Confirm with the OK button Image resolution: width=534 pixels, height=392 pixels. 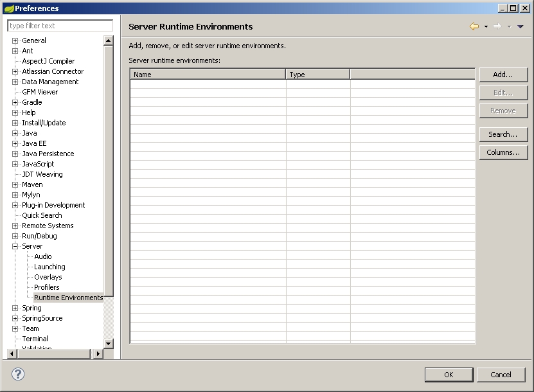coord(449,375)
